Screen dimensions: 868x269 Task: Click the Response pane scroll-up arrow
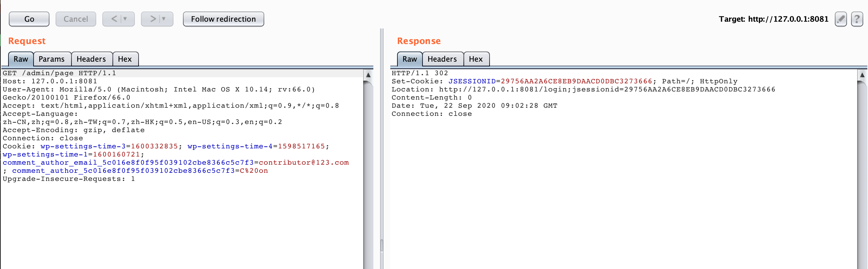[x=862, y=75]
